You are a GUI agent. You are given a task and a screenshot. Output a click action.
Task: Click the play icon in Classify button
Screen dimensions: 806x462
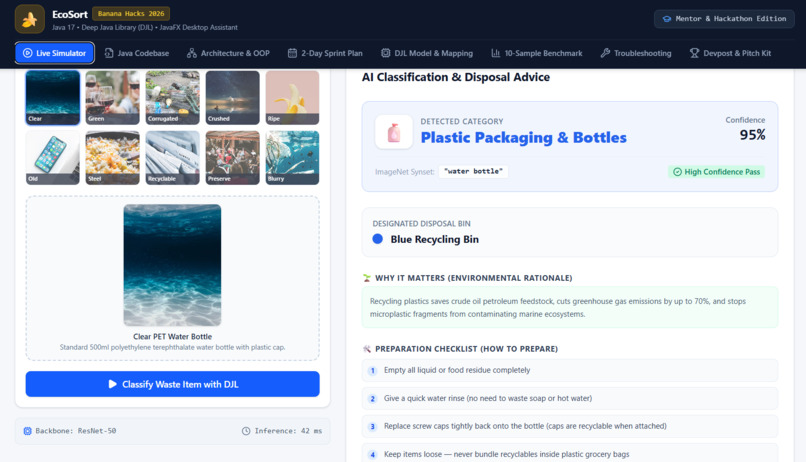pyautogui.click(x=113, y=384)
